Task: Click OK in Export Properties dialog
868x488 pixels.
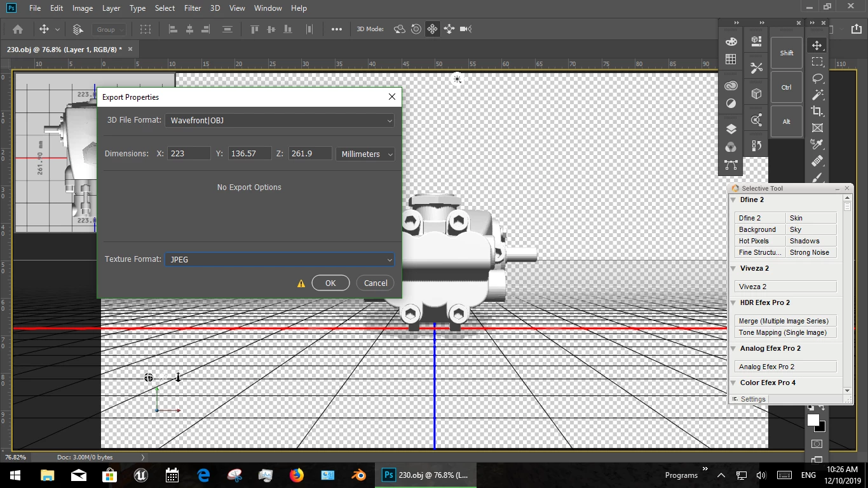Action: click(330, 283)
